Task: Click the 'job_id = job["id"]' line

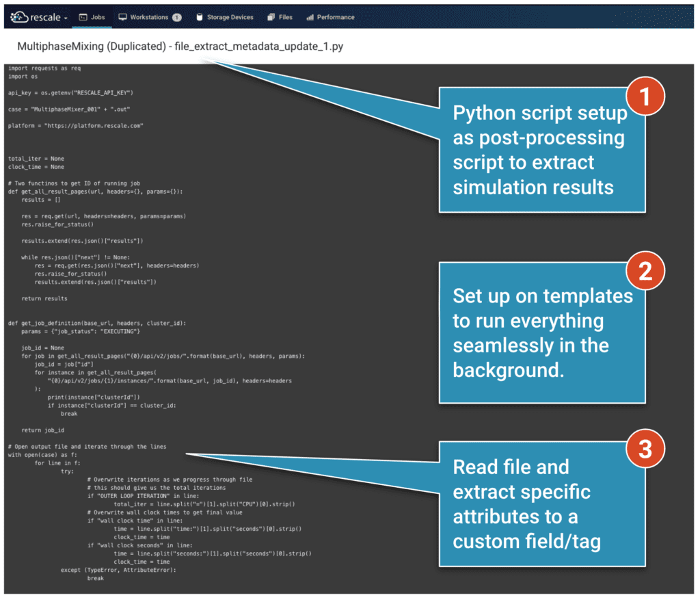Action: [x=64, y=365]
